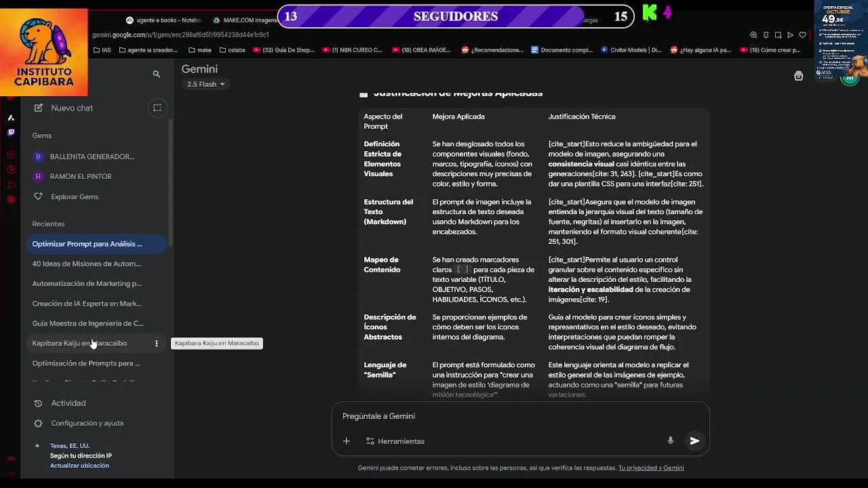Click the green K stream overlay icon
Screen dimensions: 868x488
coord(650,12)
